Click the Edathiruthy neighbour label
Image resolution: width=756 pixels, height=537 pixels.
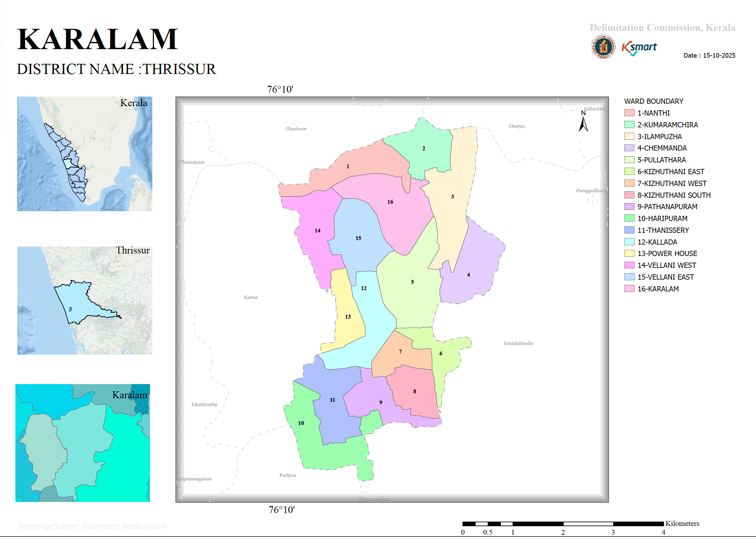pos(204,404)
